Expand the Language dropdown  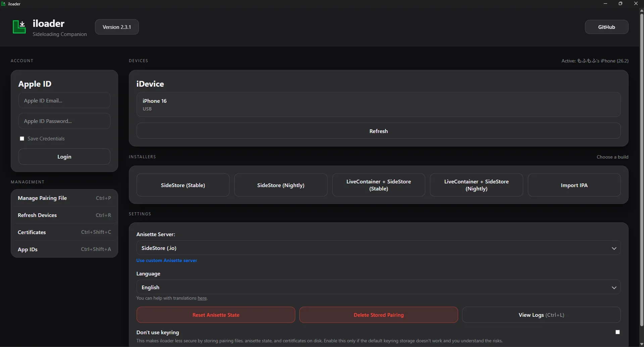coord(379,287)
